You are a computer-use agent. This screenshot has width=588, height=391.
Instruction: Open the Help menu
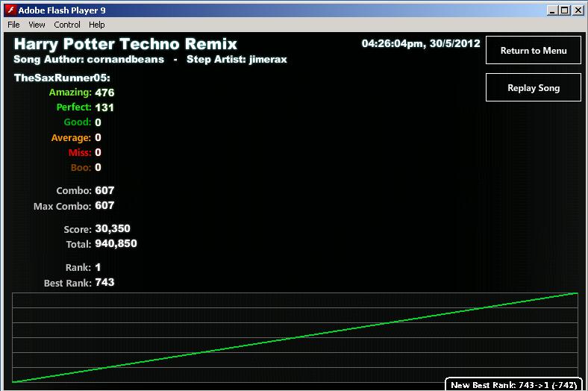[x=97, y=25]
